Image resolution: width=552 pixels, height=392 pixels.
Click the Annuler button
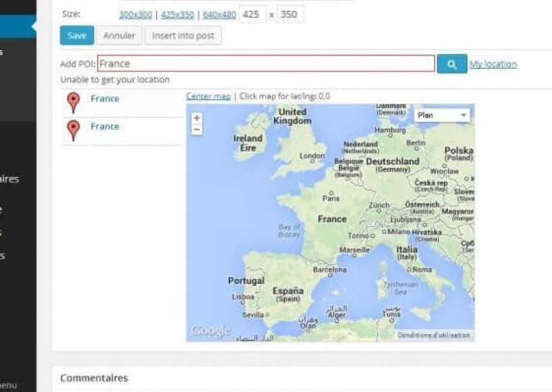(119, 36)
